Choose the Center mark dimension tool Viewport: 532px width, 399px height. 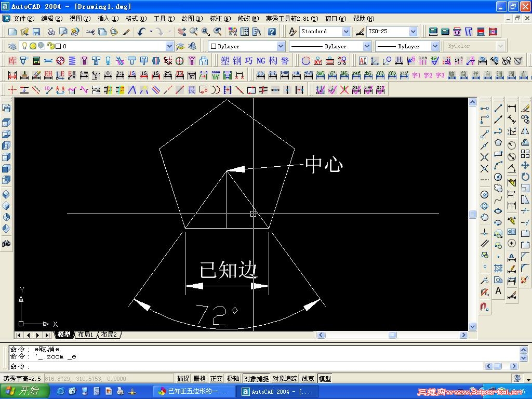(x=512, y=243)
